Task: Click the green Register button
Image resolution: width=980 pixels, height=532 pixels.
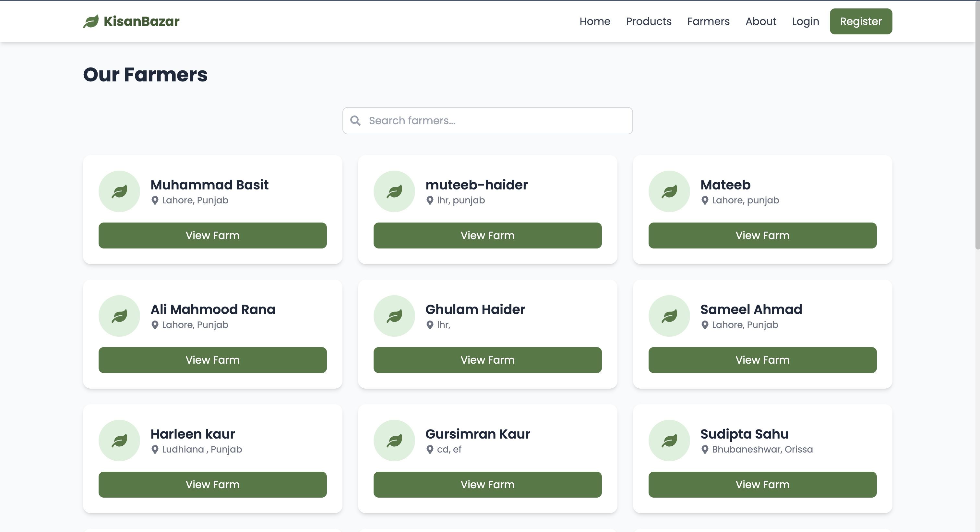Action: click(861, 21)
